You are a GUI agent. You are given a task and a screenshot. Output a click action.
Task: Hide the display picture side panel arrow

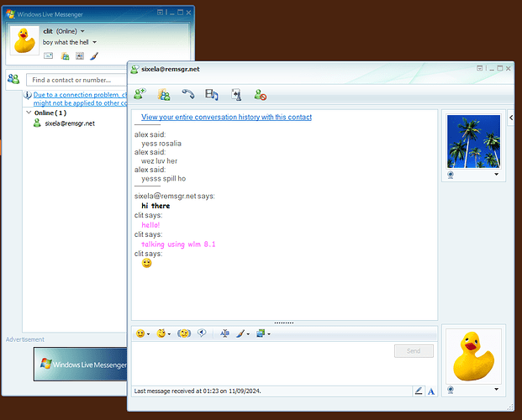[512, 118]
